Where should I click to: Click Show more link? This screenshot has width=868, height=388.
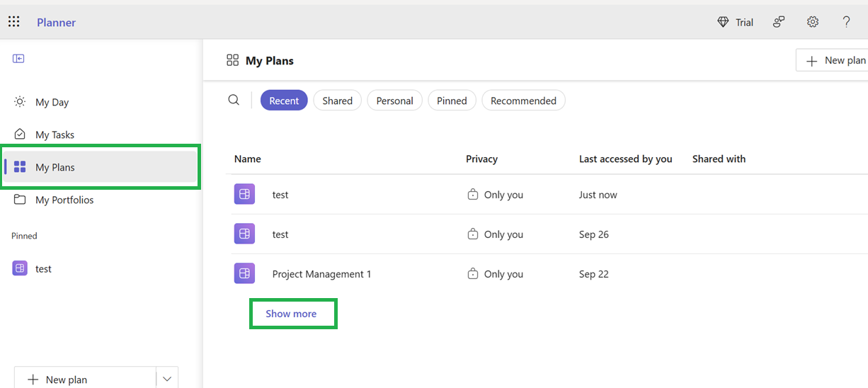tap(291, 314)
